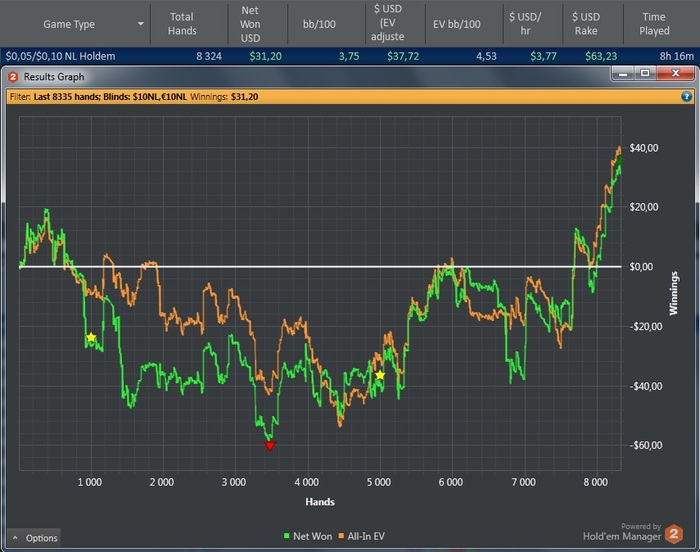Click the green marker at the graph's end

(x=618, y=159)
